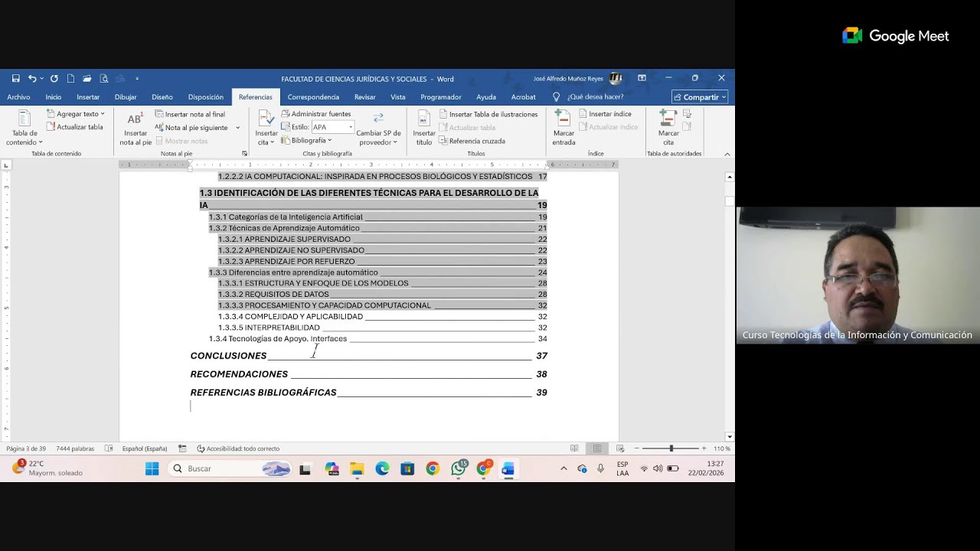The width and height of the screenshot is (980, 551).
Task: Click the 7444 palabras word count
Action: (x=75, y=448)
